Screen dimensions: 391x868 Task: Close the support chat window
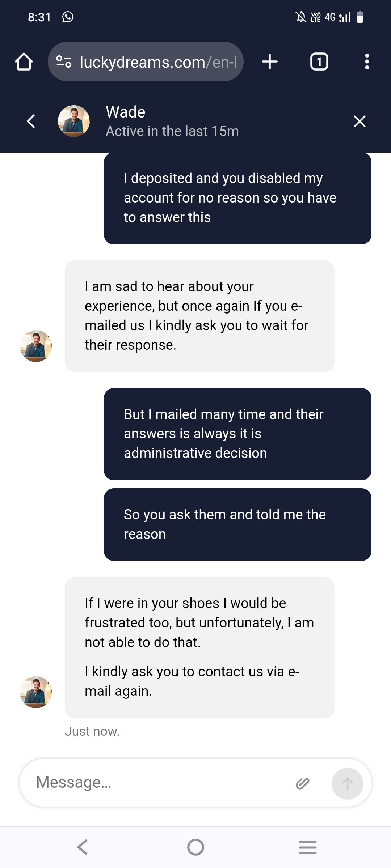tap(360, 121)
